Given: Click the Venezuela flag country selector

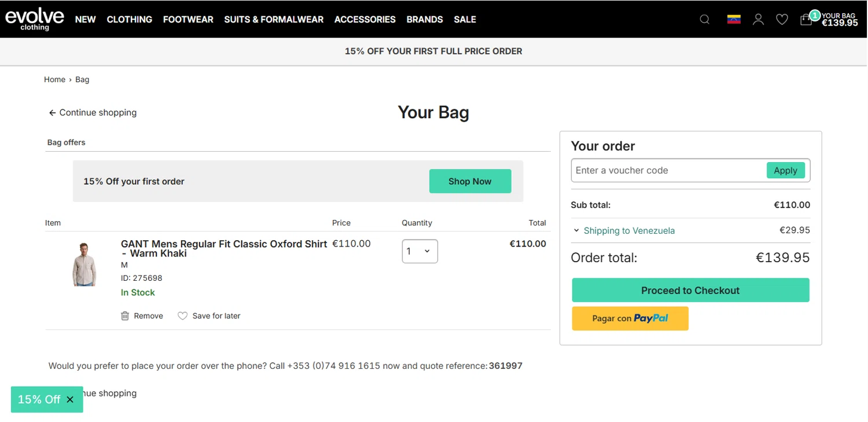Looking at the screenshot, I should click(734, 20).
